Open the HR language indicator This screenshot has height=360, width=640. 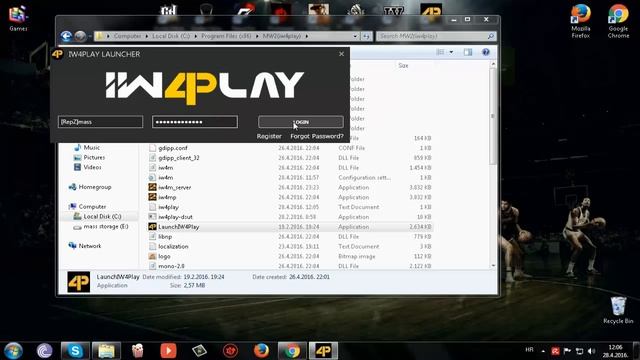[529, 350]
